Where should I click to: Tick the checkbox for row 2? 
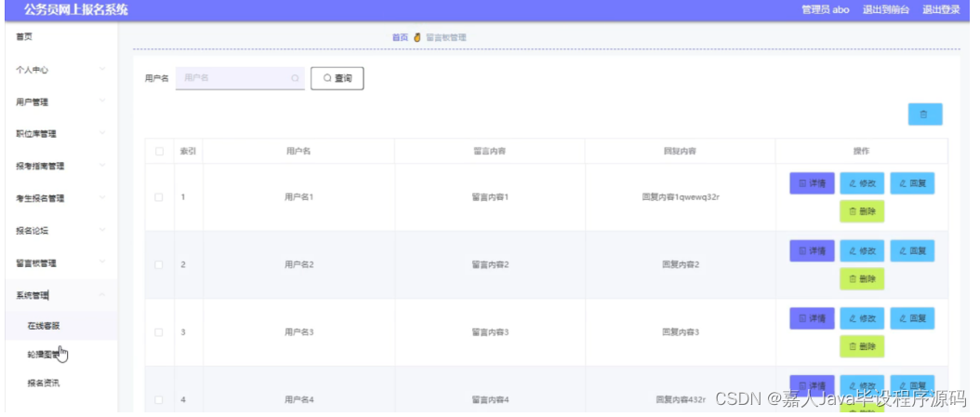159,265
